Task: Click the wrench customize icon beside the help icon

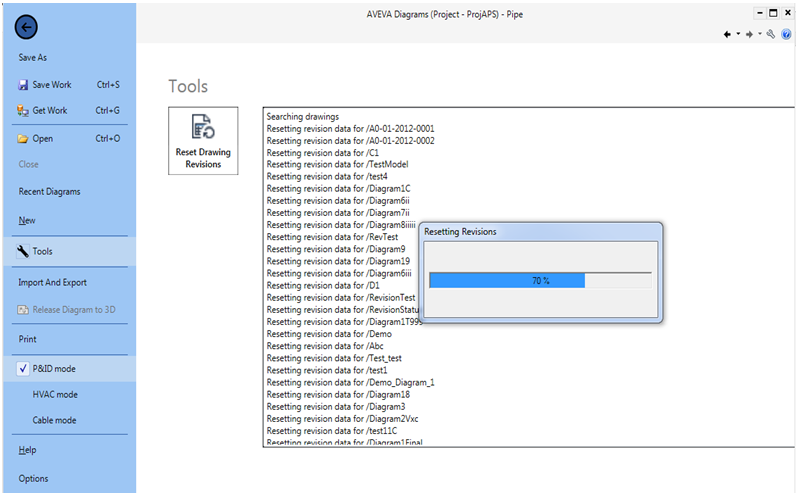Action: [771, 34]
